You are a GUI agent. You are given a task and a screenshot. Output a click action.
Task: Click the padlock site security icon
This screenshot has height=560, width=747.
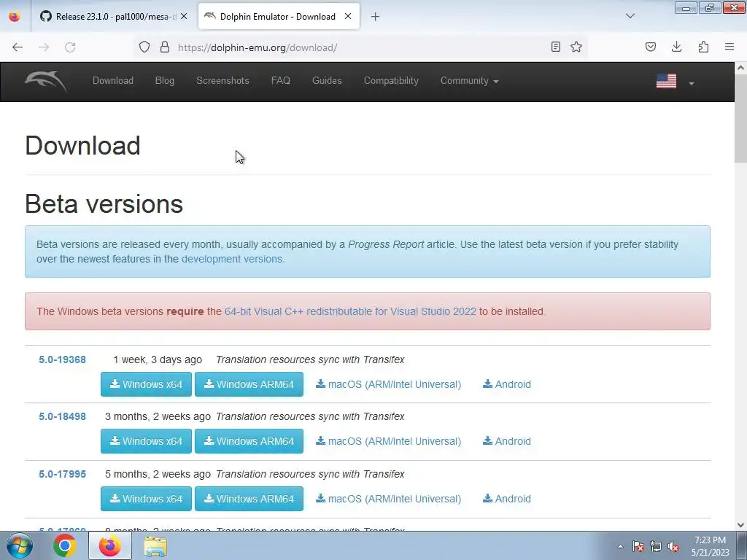click(165, 47)
